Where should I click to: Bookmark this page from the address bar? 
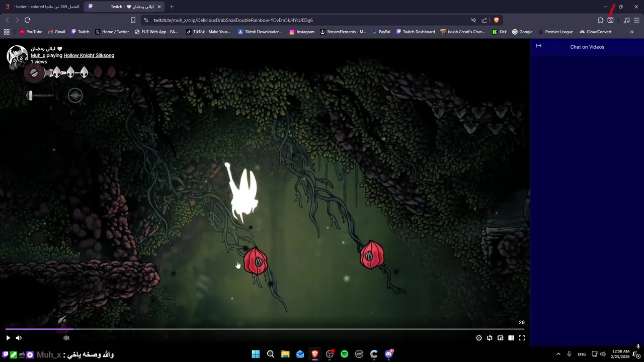133,20
